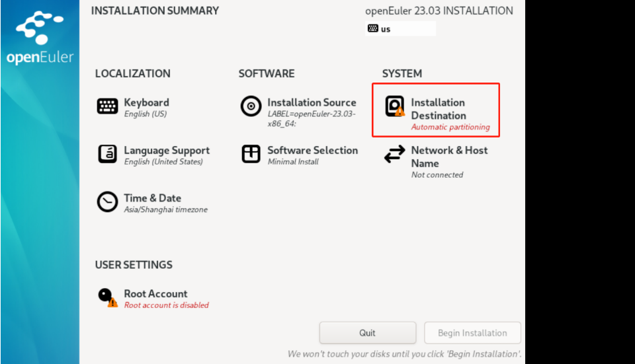This screenshot has height=364, width=635.
Task: Click the Language Support icon
Action: pos(107,154)
